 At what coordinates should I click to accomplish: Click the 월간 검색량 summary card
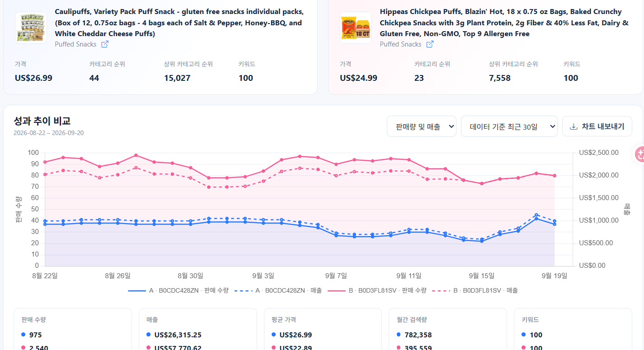[448, 329]
